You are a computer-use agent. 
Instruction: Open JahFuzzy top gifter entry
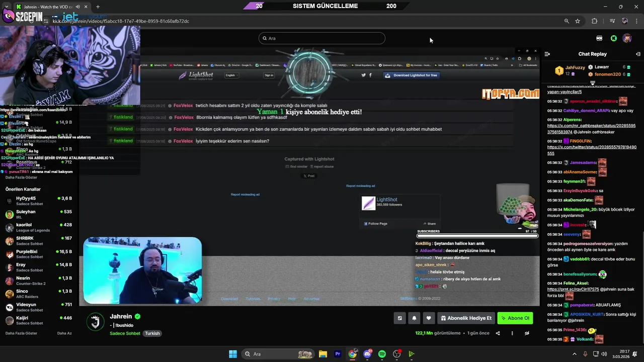(570, 70)
